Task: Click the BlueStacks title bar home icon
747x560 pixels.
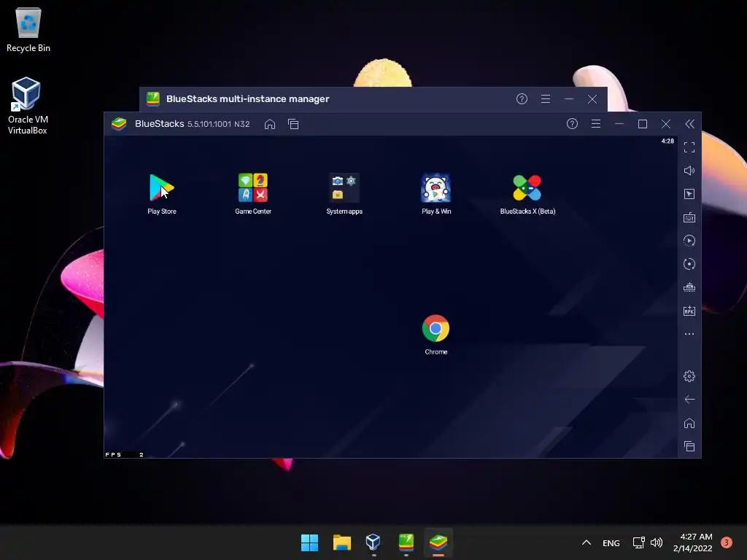Action: click(x=270, y=124)
